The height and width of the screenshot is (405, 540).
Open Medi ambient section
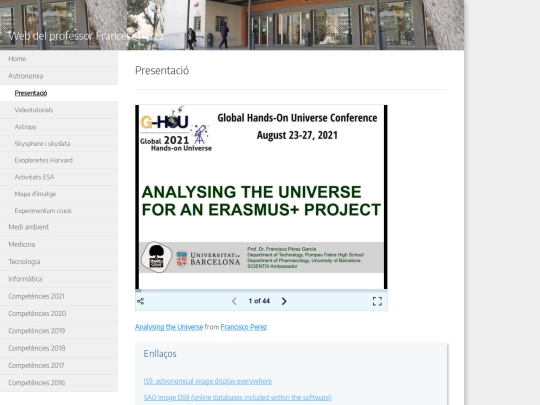pos(59,227)
